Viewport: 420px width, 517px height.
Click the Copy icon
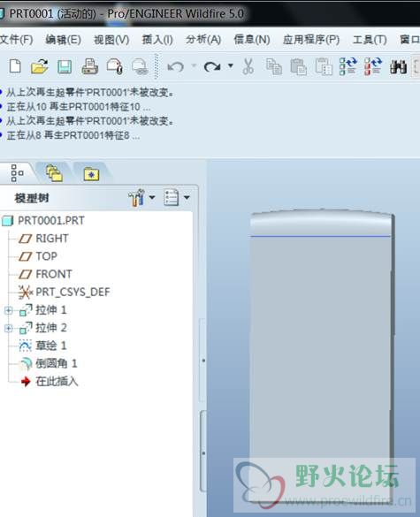[274, 66]
